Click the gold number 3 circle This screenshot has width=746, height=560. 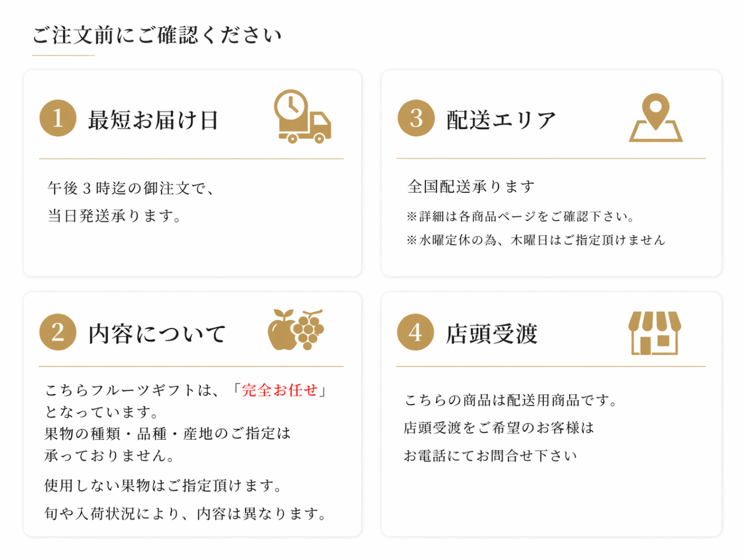pos(416,119)
